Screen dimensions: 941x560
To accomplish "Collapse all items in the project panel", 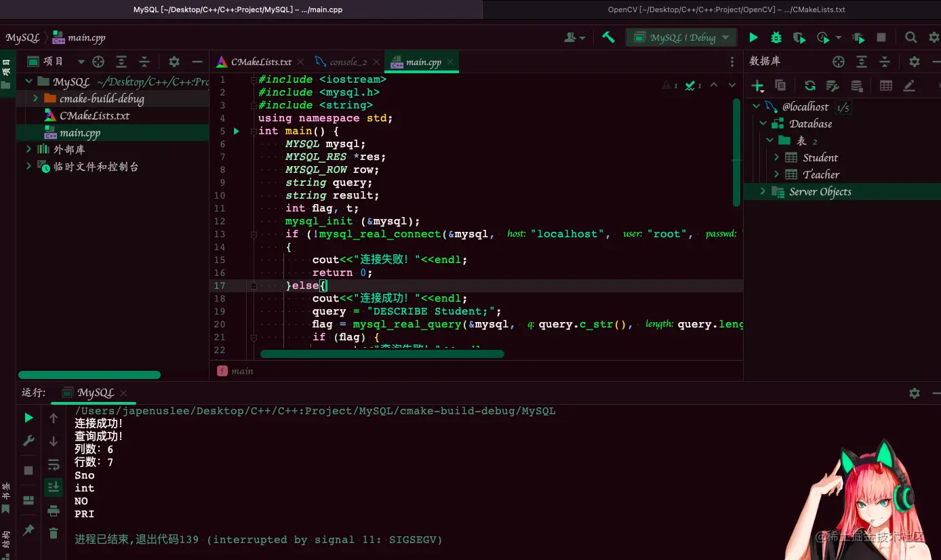I will tap(144, 62).
